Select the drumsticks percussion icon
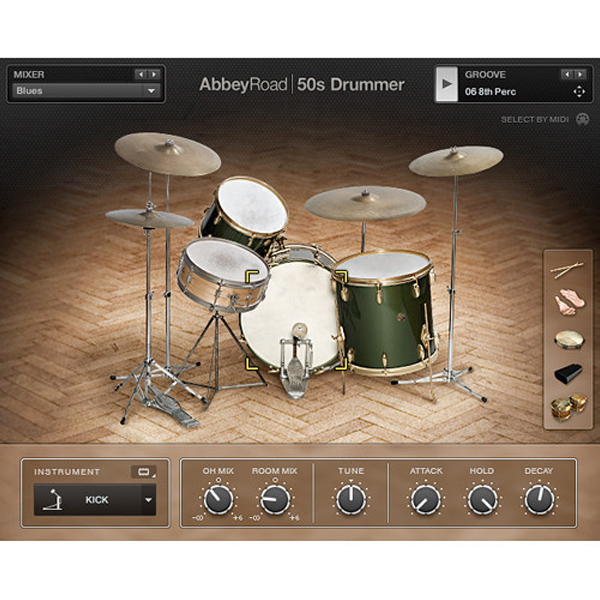 (567, 269)
